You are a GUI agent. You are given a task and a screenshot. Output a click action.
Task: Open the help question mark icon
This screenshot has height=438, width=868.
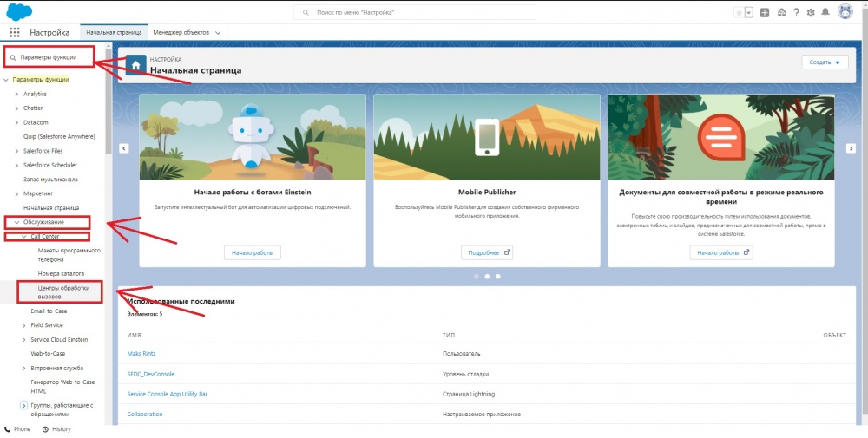tap(796, 13)
